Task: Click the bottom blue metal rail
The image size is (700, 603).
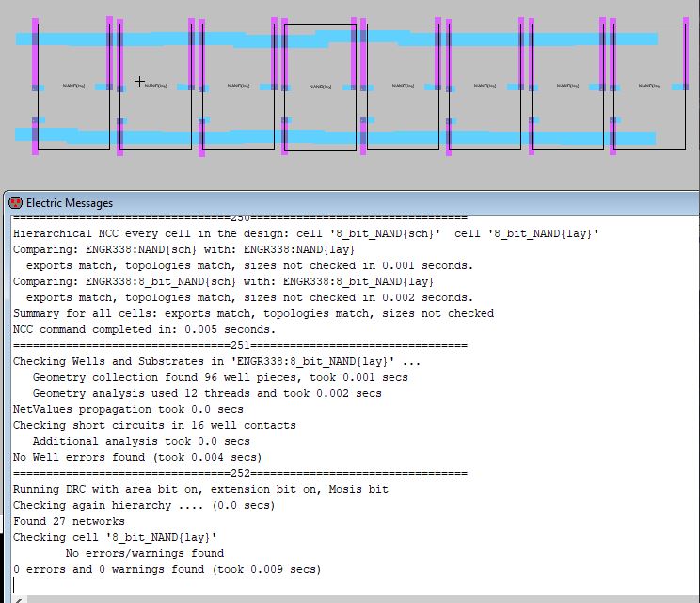Action: pyautogui.click(x=235, y=137)
